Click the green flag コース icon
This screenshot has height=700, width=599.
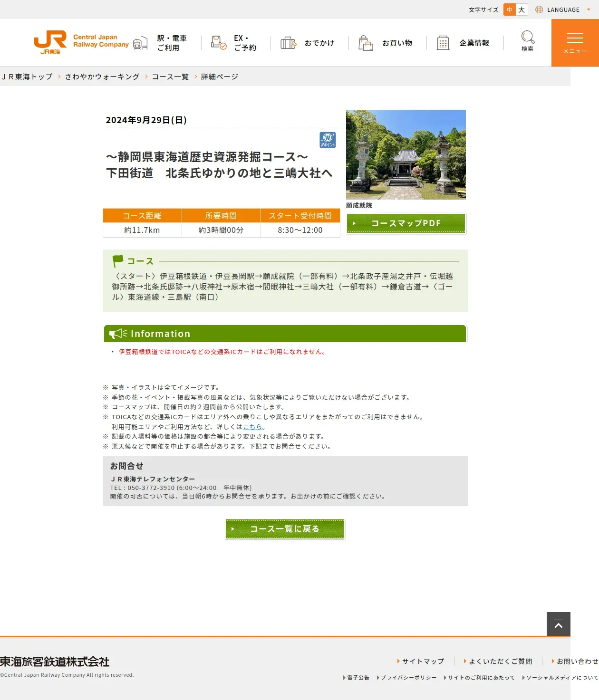click(118, 261)
